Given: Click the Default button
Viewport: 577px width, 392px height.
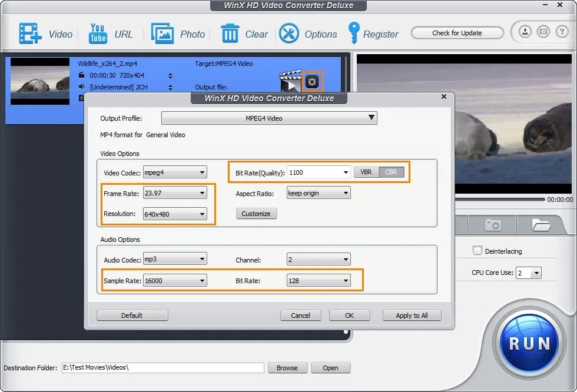Looking at the screenshot, I should [x=132, y=315].
